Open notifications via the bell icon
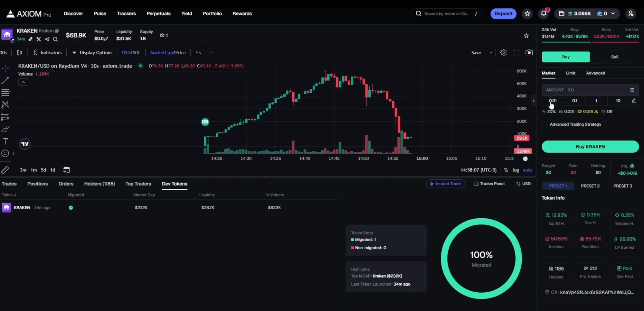 [544, 14]
